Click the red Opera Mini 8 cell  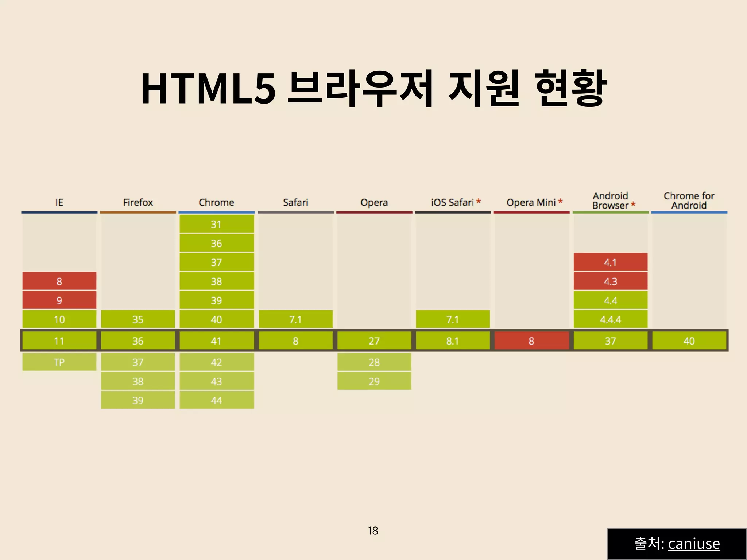531,341
